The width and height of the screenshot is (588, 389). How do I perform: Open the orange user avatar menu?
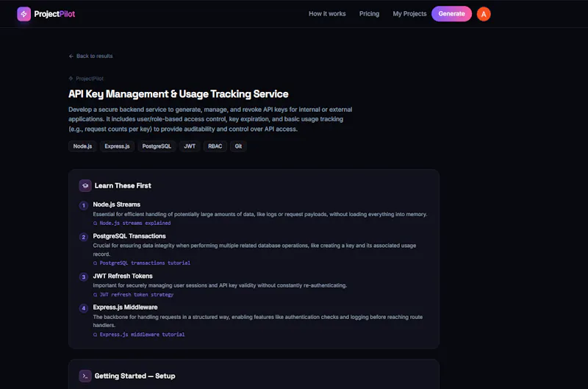click(x=484, y=14)
